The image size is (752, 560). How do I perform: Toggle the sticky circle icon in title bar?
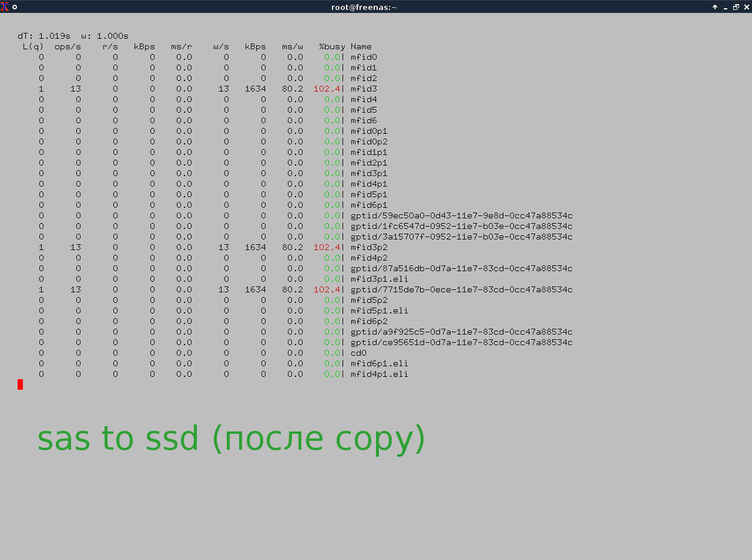(x=15, y=7)
